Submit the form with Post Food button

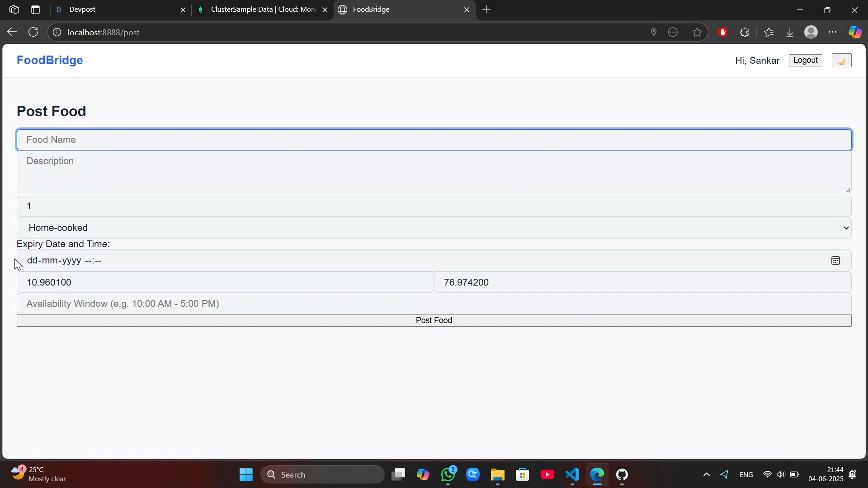[434, 320]
